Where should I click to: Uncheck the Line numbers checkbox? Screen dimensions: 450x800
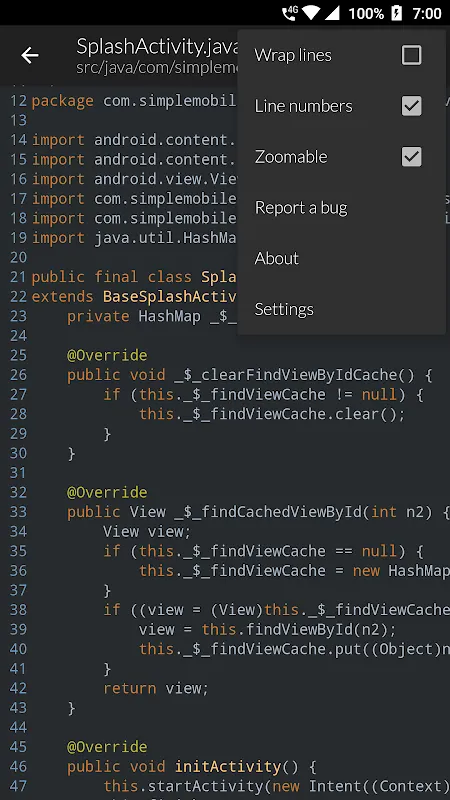(x=411, y=106)
